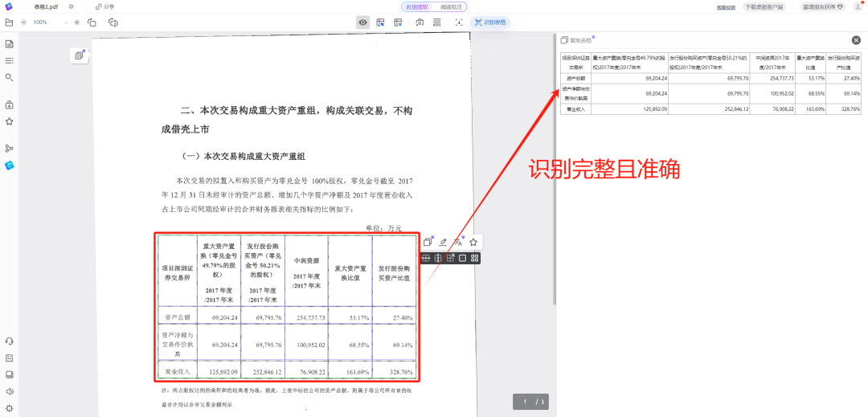Click the 复制表格 copy table button
This screenshot has width=868, height=417.
576,40
